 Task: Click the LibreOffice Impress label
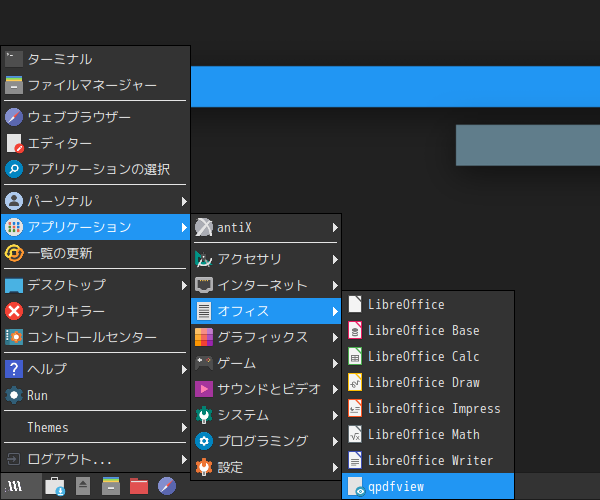pos(434,409)
